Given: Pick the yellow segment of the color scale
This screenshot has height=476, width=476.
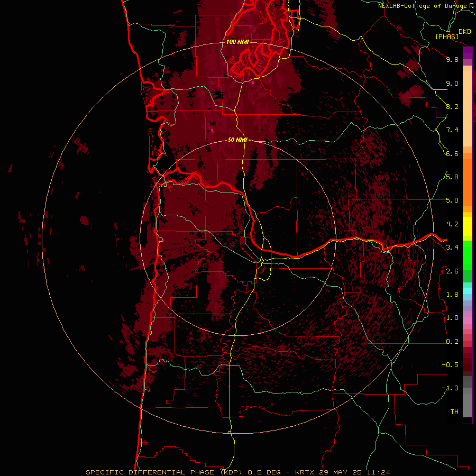Looking at the screenshot, I should coord(467,226).
